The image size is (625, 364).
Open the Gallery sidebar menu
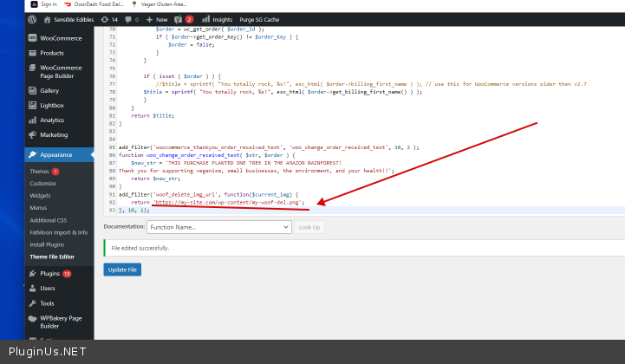(x=49, y=90)
